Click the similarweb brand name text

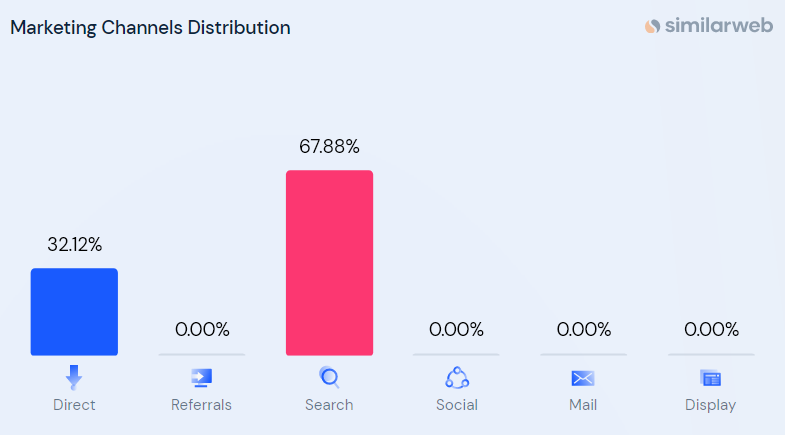pyautogui.click(x=719, y=25)
